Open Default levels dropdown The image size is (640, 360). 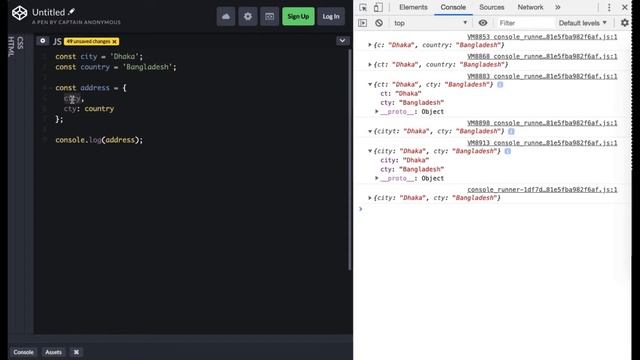coord(582,23)
